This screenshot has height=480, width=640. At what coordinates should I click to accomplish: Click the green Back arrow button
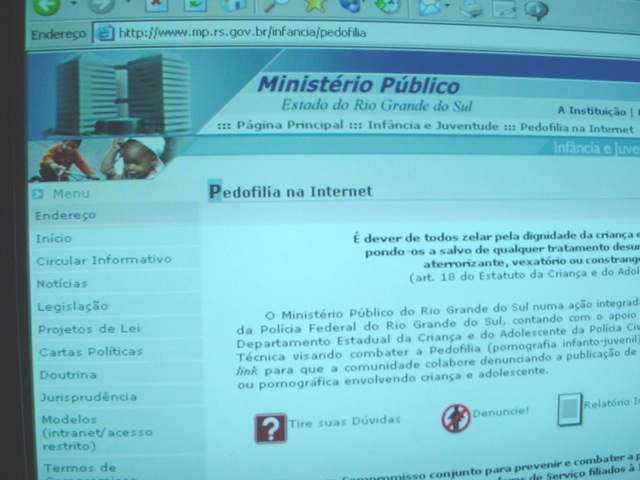[46, 6]
